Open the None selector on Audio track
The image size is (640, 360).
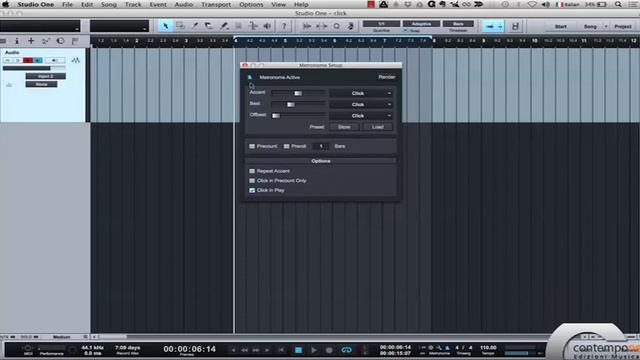(41, 84)
